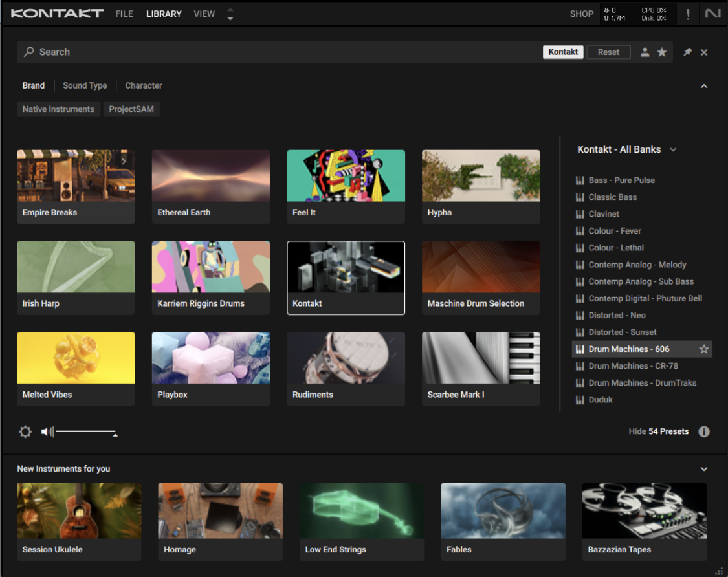Collapse the New Instruments for you section
The width and height of the screenshot is (728, 577).
coord(704,469)
